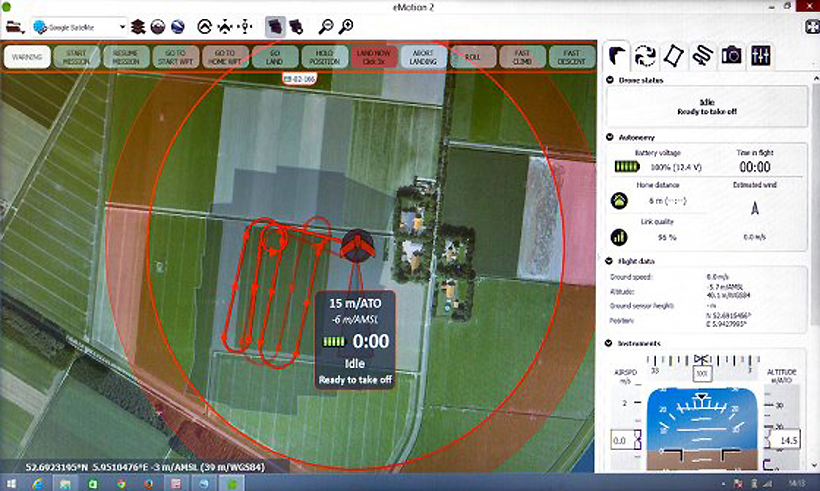Viewport: 820px width, 491px height.
Task: Collapse the Autonomy section
Action: 610,137
